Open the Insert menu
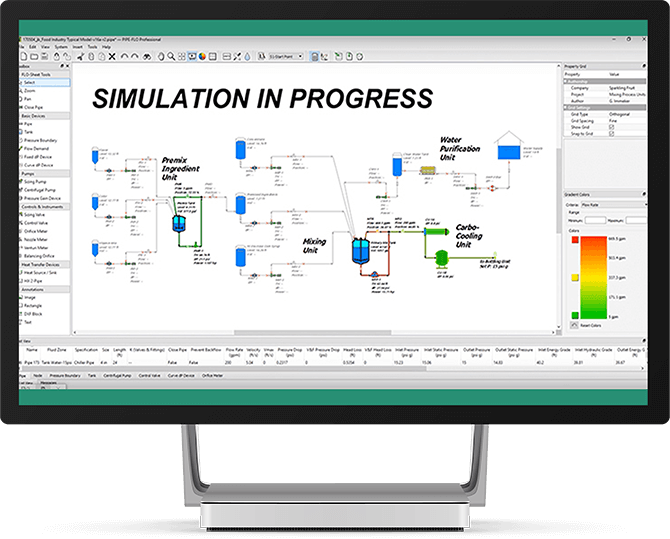This screenshot has width=670, height=539. tap(77, 46)
